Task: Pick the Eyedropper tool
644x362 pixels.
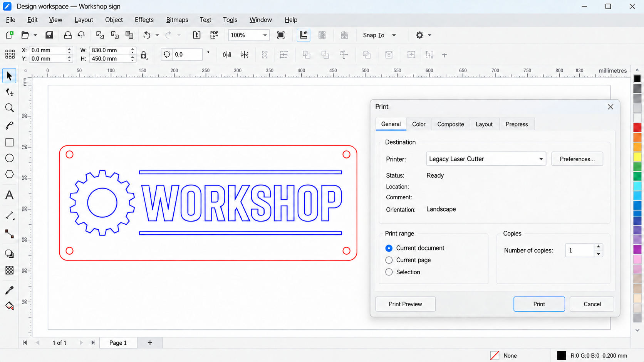Action: point(9,290)
